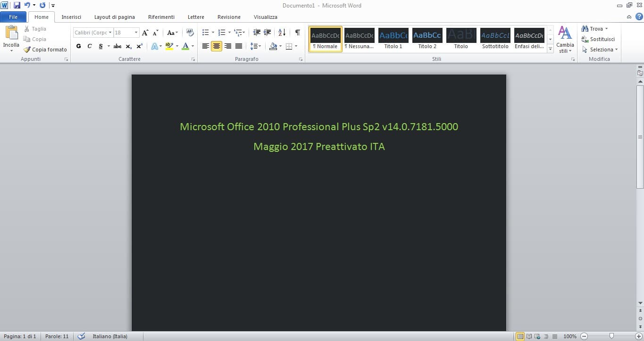The width and height of the screenshot is (644, 341).
Task: Toggle show paragraph marks (¶)
Action: pos(297,33)
